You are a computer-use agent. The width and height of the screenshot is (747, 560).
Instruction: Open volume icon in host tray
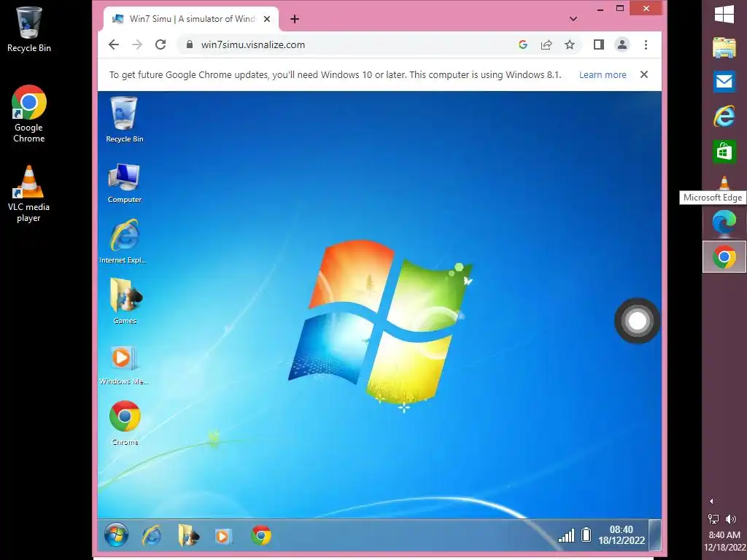[731, 519]
